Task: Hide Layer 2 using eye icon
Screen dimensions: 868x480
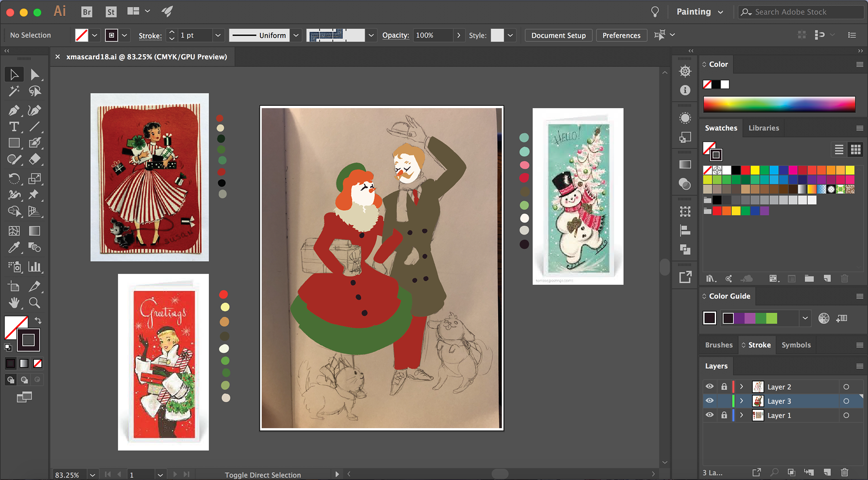Action: coord(710,386)
